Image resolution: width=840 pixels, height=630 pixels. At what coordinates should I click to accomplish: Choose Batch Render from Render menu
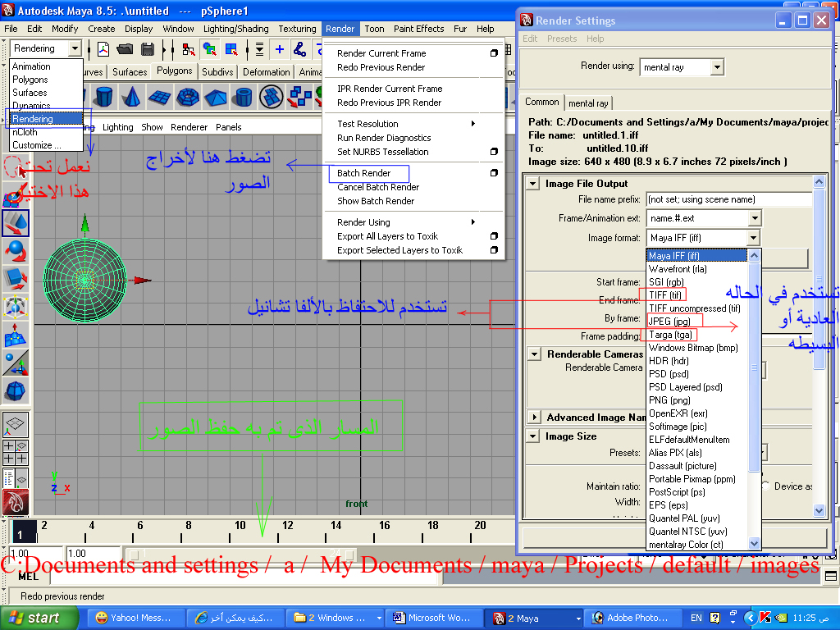363,173
